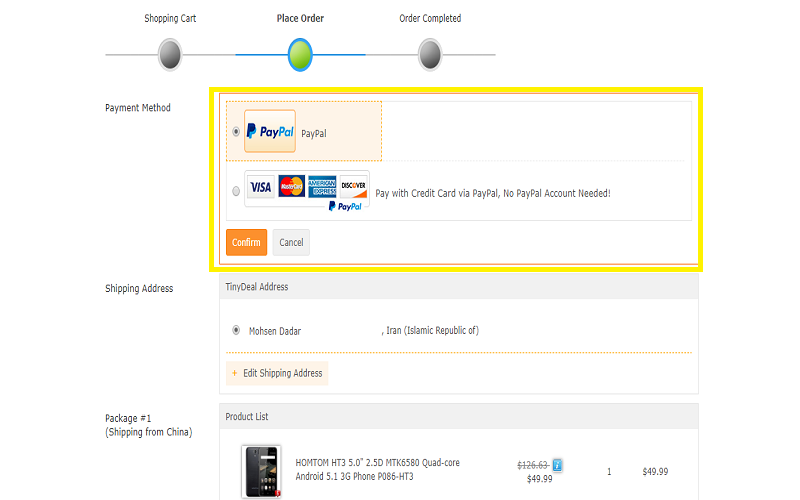Click the 'PayPal' label next to logo

point(314,134)
